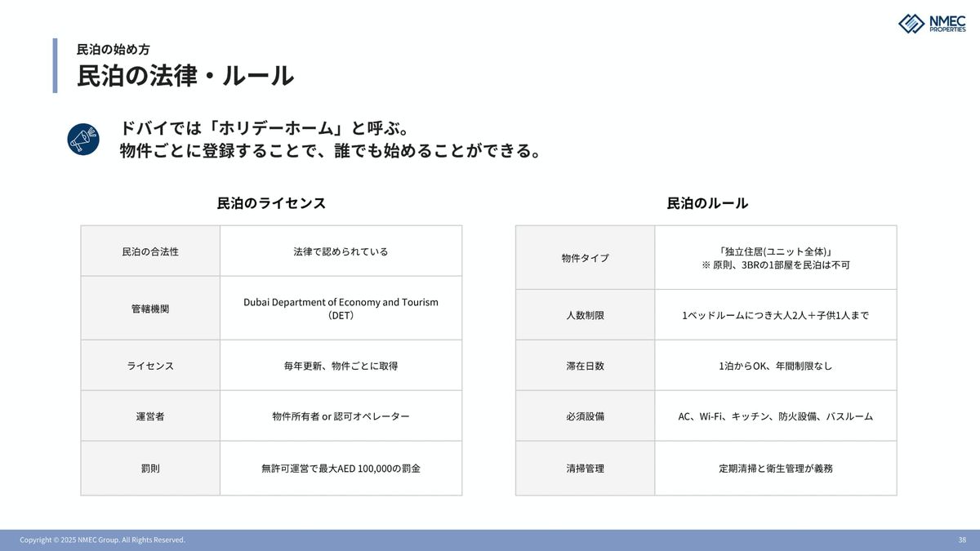Click the 管轄機関 row label cell
The width and height of the screenshot is (980, 551).
tap(150, 309)
